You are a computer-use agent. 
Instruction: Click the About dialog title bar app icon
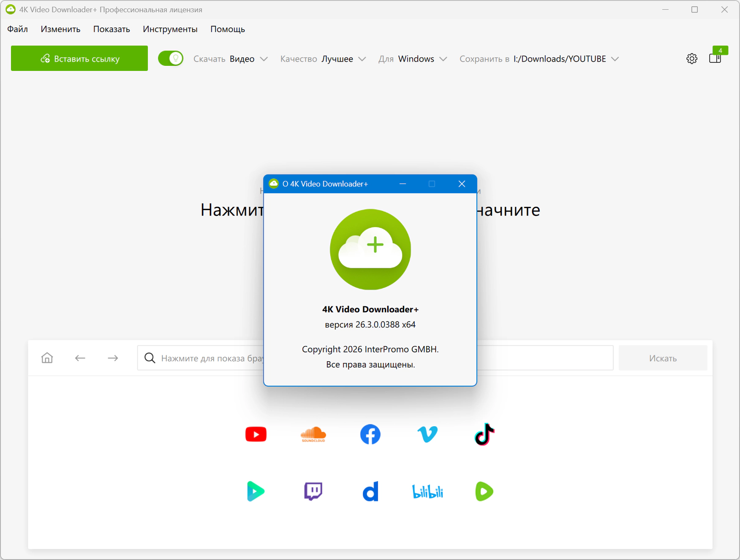(274, 184)
